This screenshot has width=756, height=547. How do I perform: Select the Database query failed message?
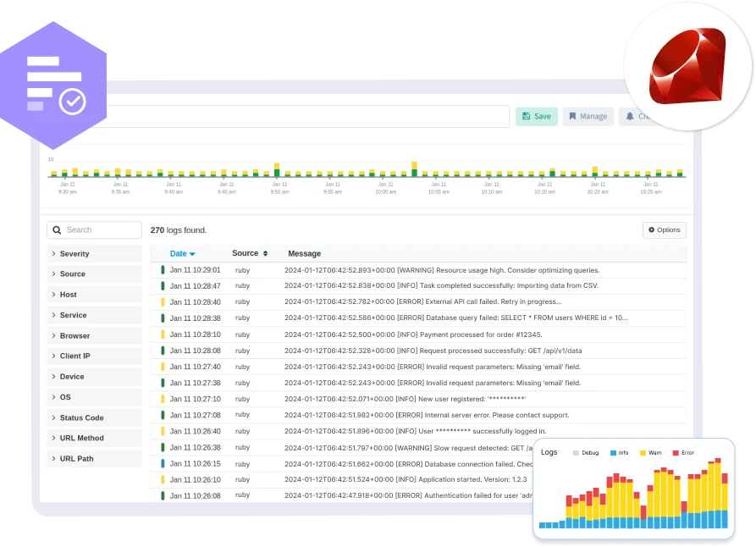456,318
